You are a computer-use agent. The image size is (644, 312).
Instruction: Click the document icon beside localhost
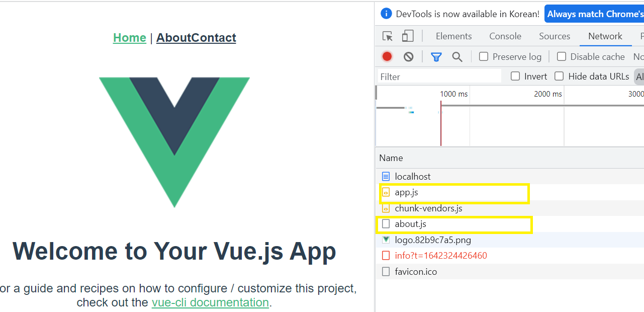[x=386, y=177]
